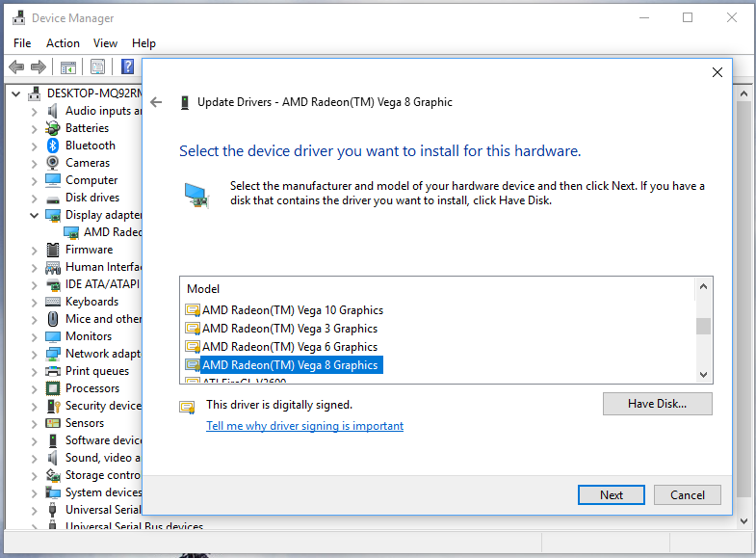
Task: Click the Next button
Action: coord(611,494)
